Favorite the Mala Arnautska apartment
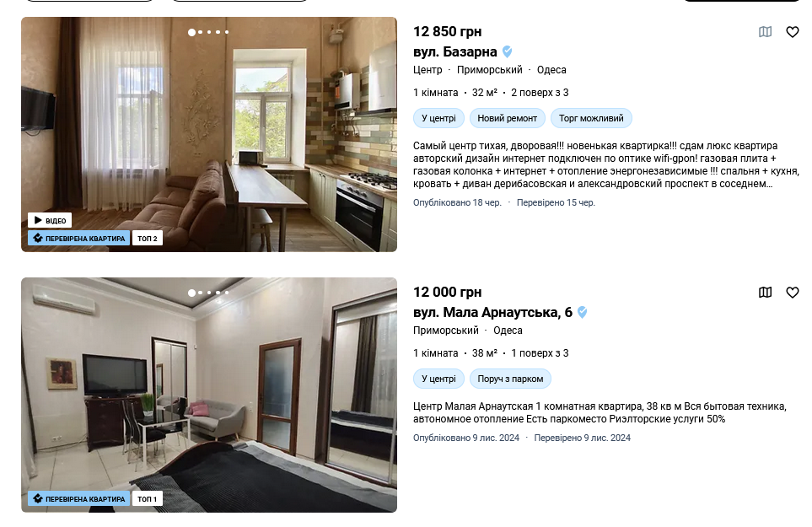Viewport: 812px width, 527px height. [793, 293]
